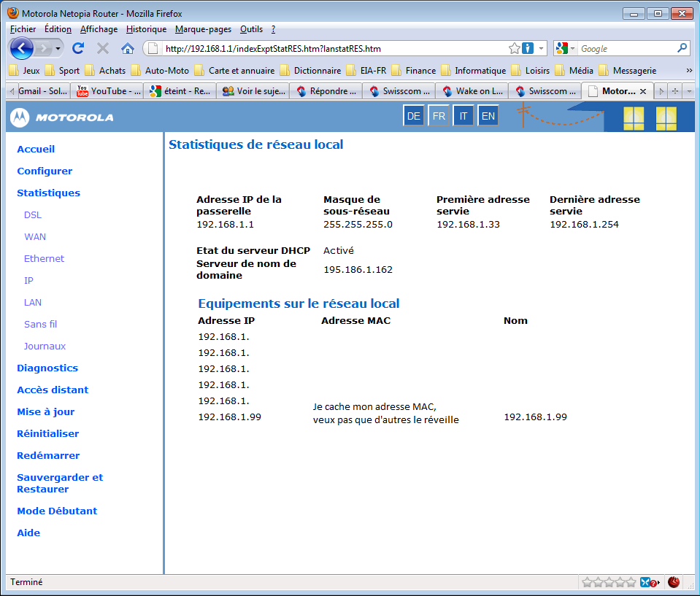Click the search magnifier icon

click(682, 48)
